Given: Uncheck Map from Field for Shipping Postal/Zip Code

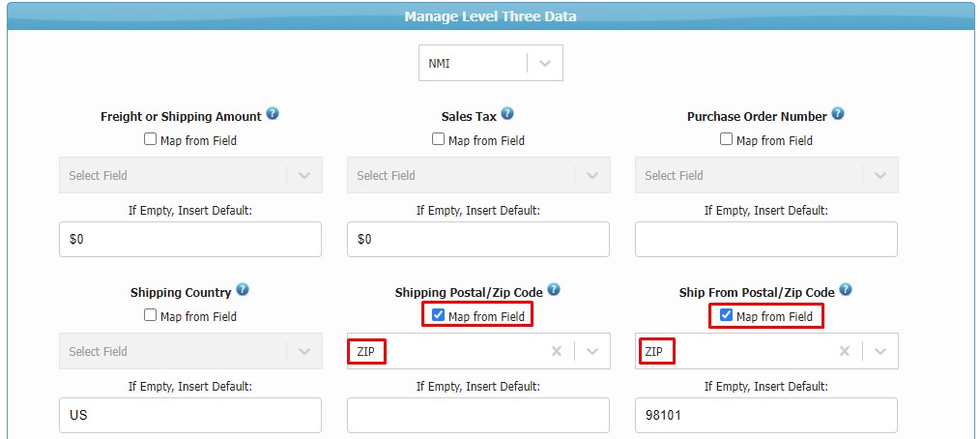Looking at the screenshot, I should 438,315.
